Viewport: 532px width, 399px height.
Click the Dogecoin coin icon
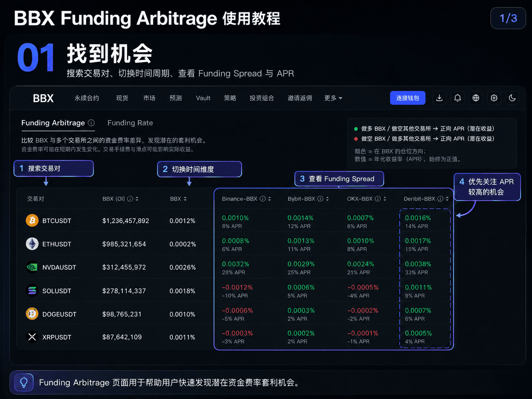(32, 314)
